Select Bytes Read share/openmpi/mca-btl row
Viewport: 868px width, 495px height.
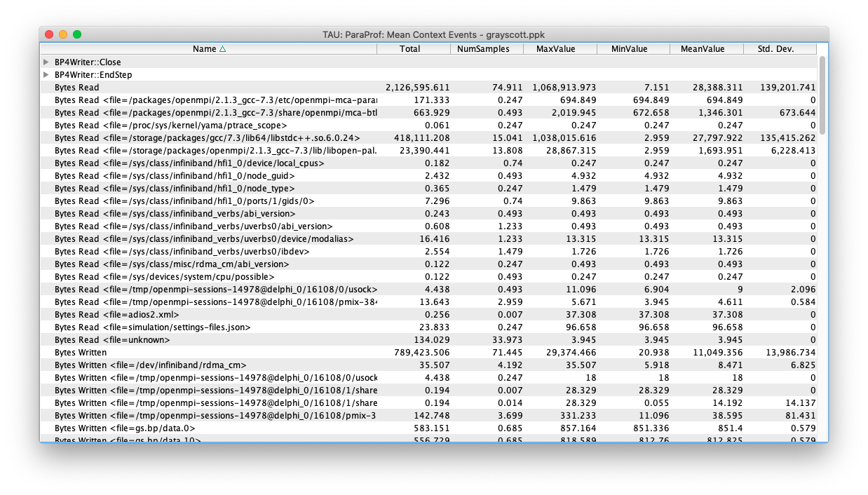[428, 113]
